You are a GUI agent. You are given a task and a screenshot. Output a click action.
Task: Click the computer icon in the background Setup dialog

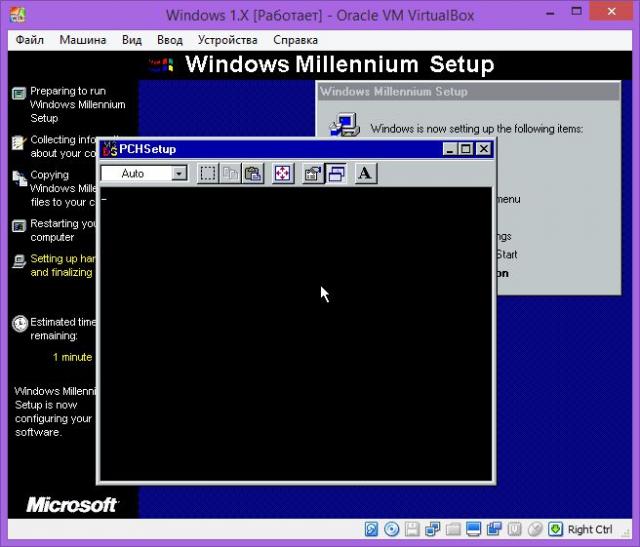[x=345, y=124]
